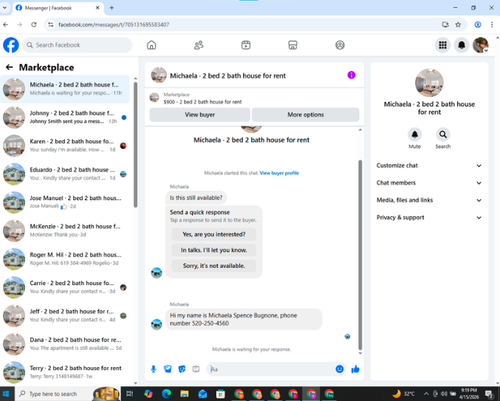Screen dimensions: 500x401
Task: Open the tab search dropdown arrow in Chrome
Action: 5,8
